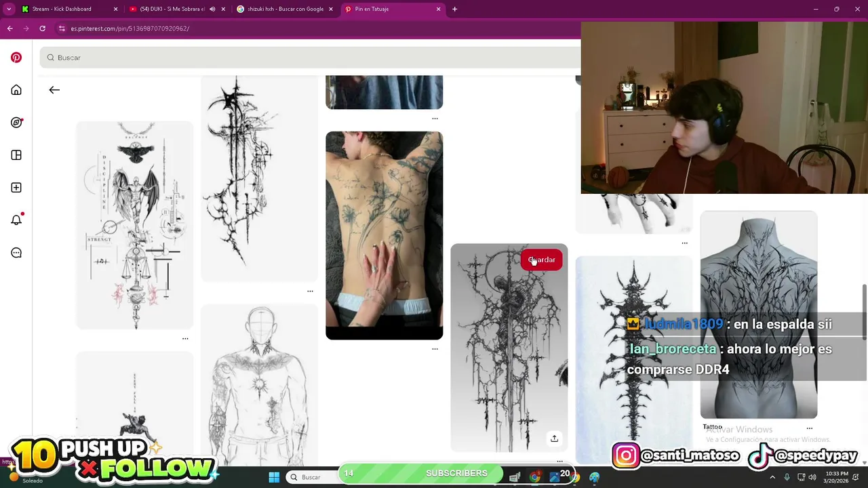The width and height of the screenshot is (868, 488).
Task: Save the hovered pin with Guardar button
Action: pos(541,260)
